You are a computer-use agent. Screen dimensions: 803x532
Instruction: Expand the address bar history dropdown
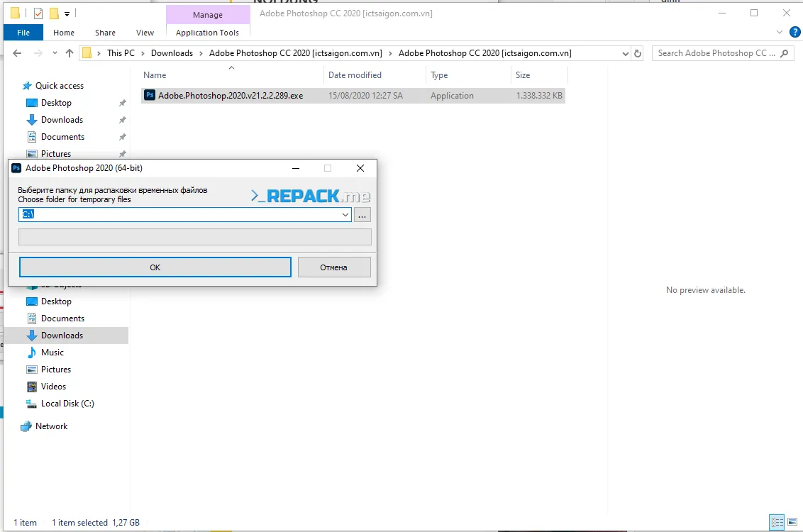[625, 53]
